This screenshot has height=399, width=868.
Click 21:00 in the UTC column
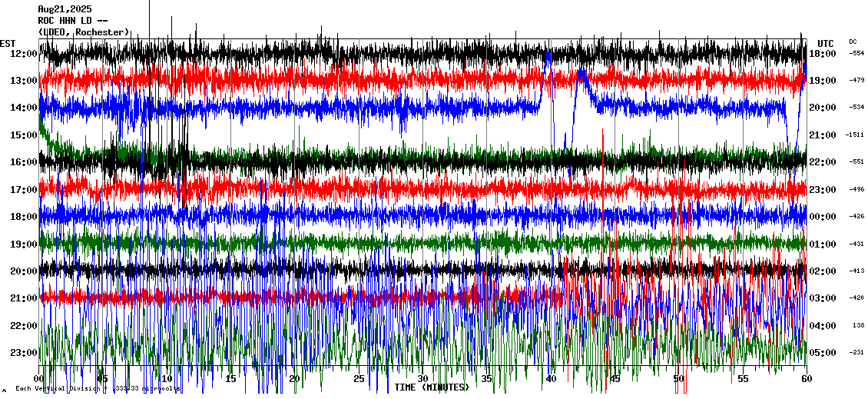(823, 135)
